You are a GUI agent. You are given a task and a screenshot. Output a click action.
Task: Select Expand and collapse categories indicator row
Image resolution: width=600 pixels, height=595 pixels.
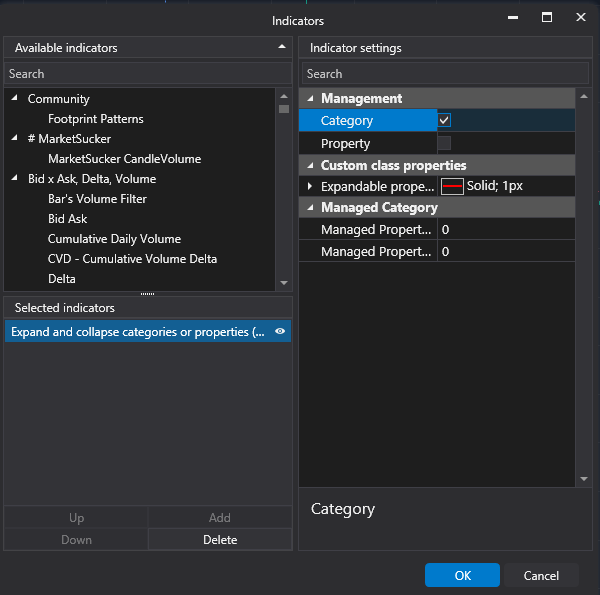[x=148, y=331]
